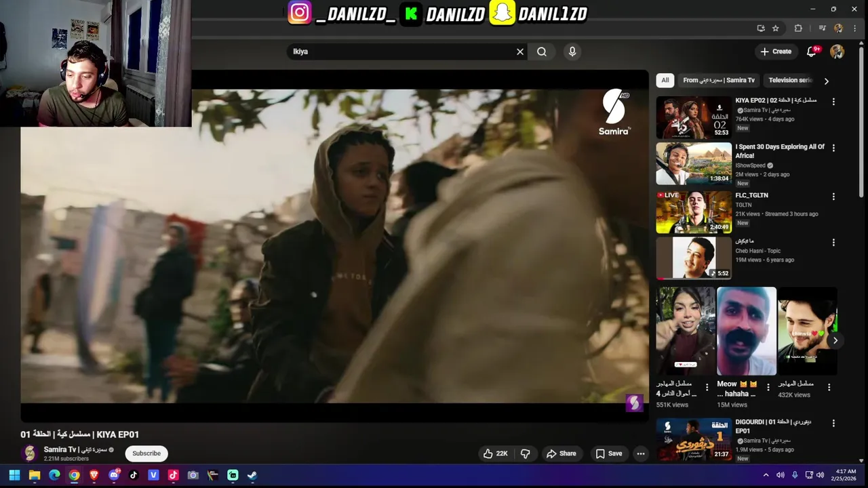868x488 pixels.
Task: Open Discord from the taskbar
Action: 114,475
